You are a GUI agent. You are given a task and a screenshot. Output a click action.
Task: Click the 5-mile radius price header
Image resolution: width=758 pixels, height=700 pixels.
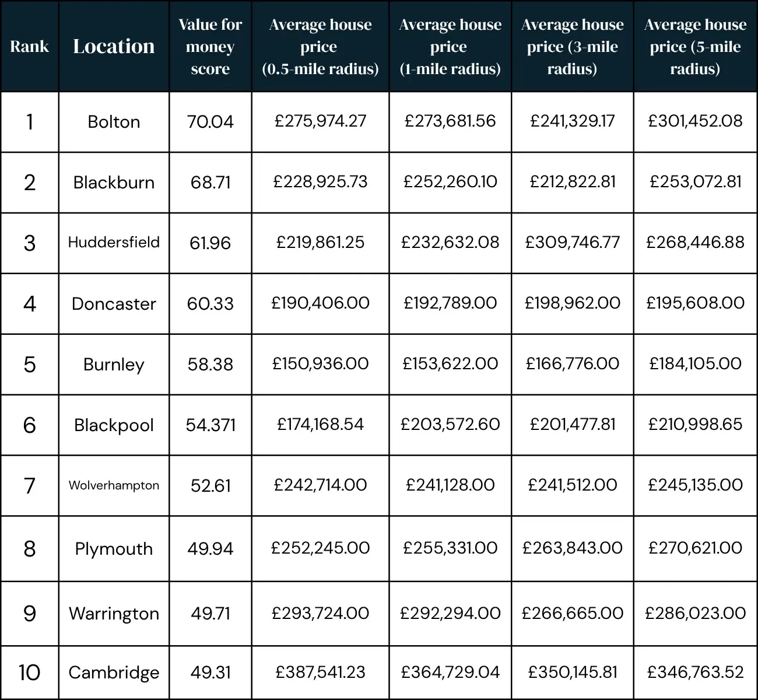point(695,47)
